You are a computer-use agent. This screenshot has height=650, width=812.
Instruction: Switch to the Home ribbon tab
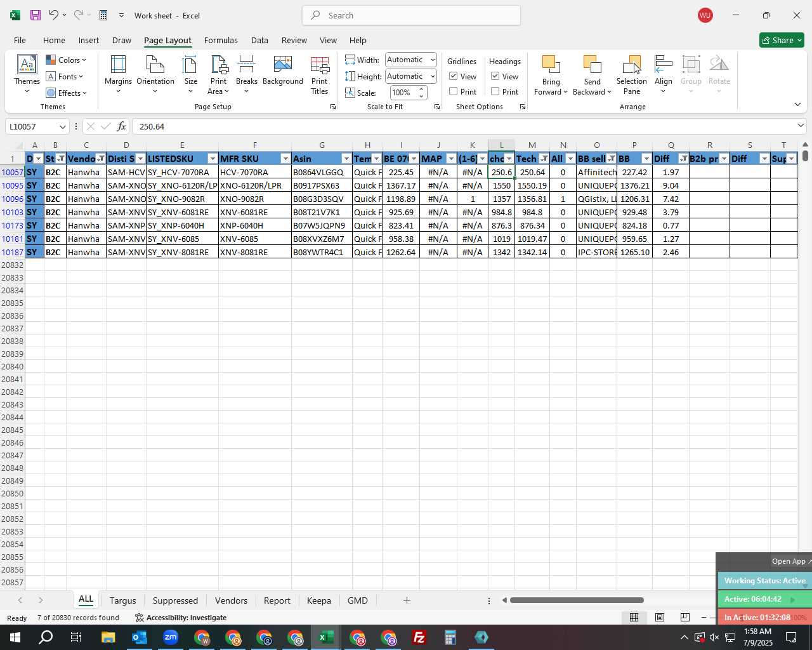[x=54, y=40]
